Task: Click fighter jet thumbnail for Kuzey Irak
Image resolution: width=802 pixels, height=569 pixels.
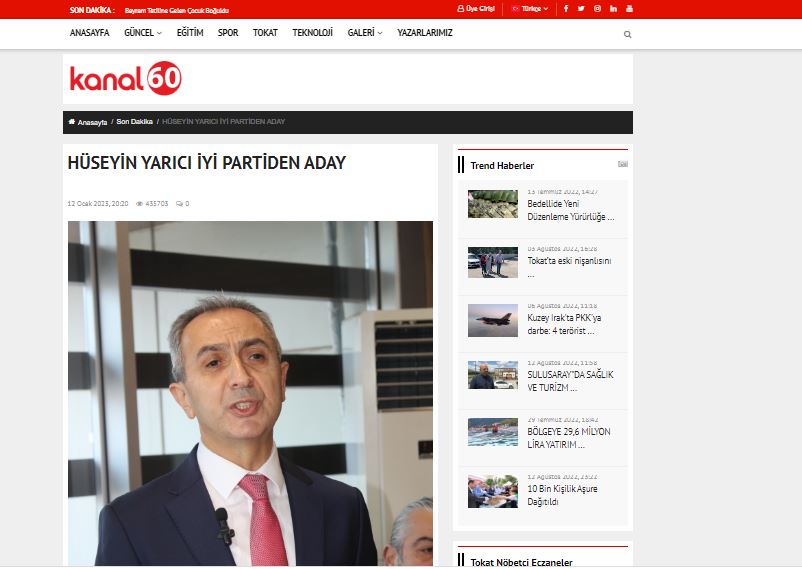Action: [493, 320]
